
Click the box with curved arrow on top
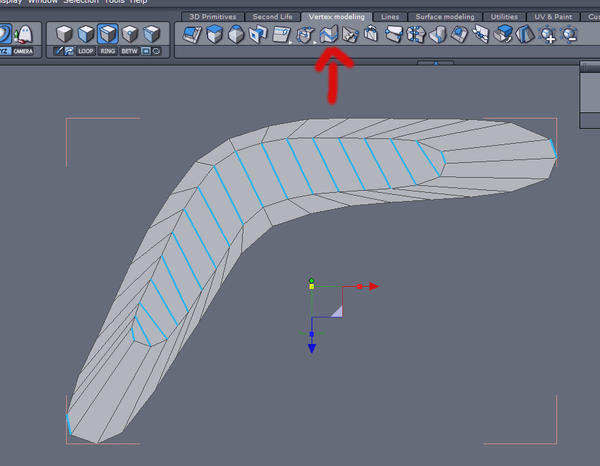pyautogui.click(x=371, y=34)
